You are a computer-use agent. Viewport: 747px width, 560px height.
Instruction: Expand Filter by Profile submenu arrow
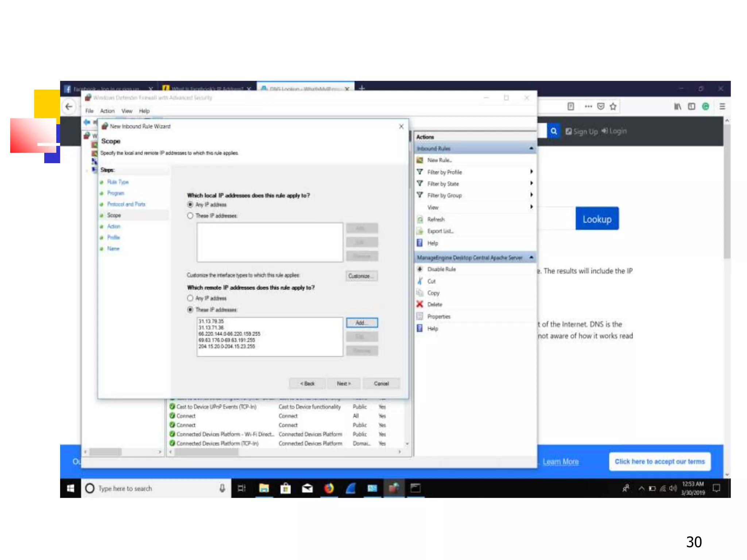(x=531, y=172)
